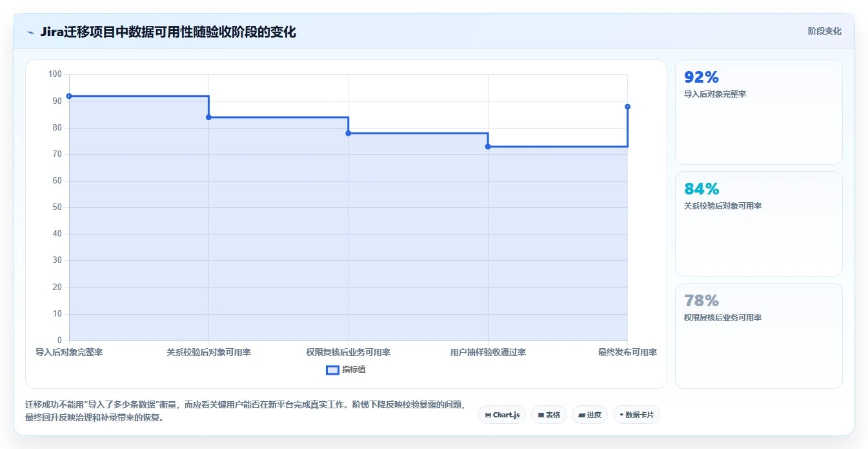Image resolution: width=868 pixels, height=449 pixels.
Task: Click the 84% 关系校验后对象可用率 card
Action: click(758, 224)
